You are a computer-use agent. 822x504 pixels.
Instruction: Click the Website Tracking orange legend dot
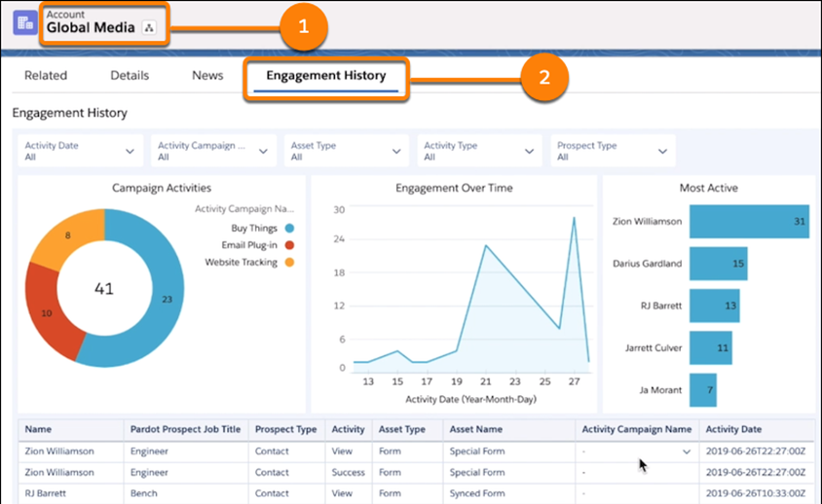coord(290,263)
